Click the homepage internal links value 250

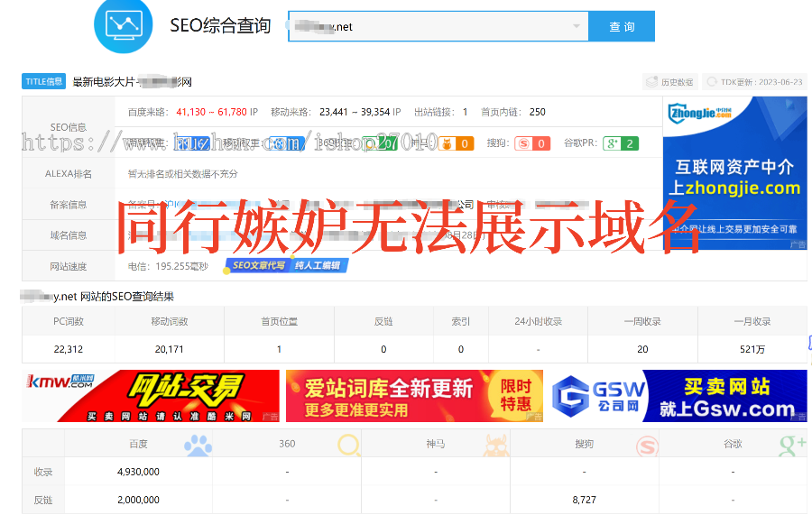coord(537,112)
